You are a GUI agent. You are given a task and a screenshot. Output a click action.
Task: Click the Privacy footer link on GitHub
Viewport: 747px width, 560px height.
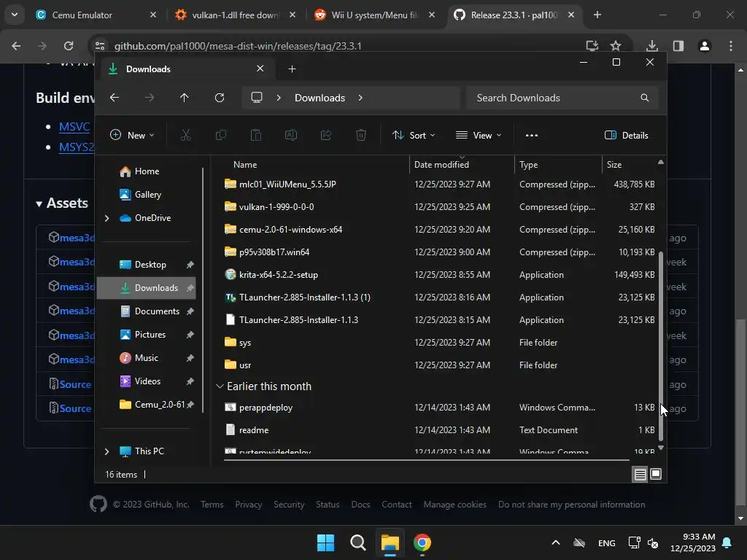pyautogui.click(x=248, y=505)
